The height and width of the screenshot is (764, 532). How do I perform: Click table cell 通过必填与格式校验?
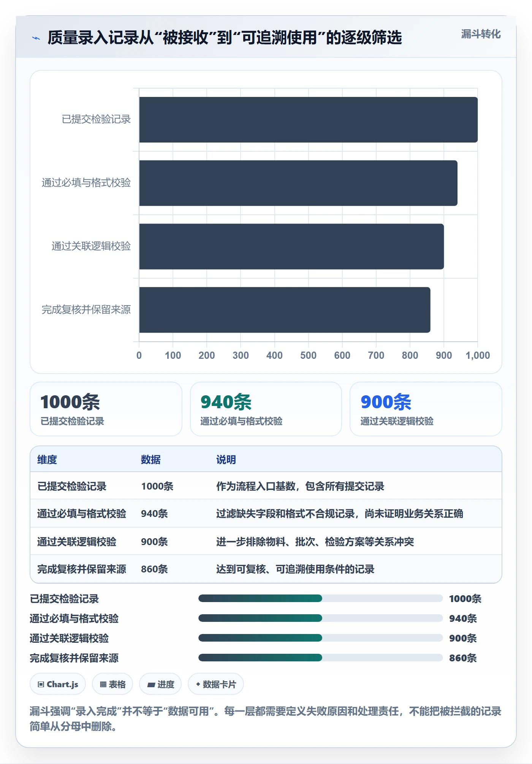(82, 514)
